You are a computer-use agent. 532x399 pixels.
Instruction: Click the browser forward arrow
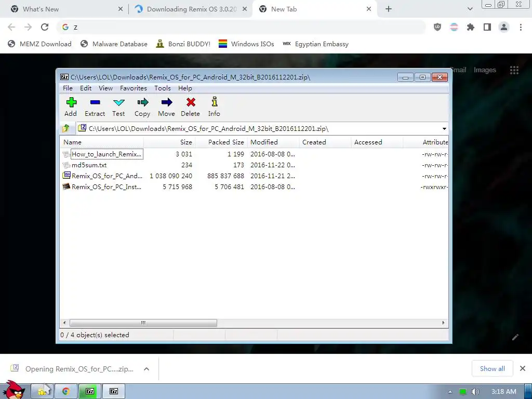[x=28, y=27]
